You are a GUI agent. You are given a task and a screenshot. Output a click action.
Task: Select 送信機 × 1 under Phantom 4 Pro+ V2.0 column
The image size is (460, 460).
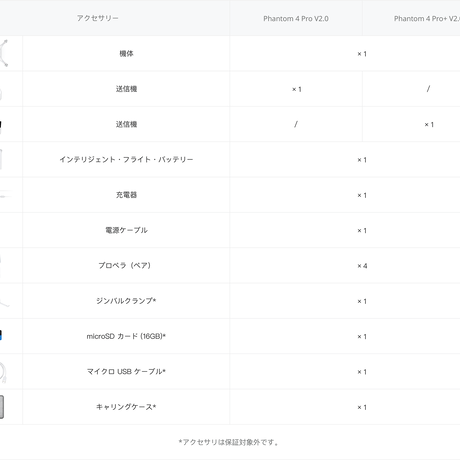tap(429, 125)
